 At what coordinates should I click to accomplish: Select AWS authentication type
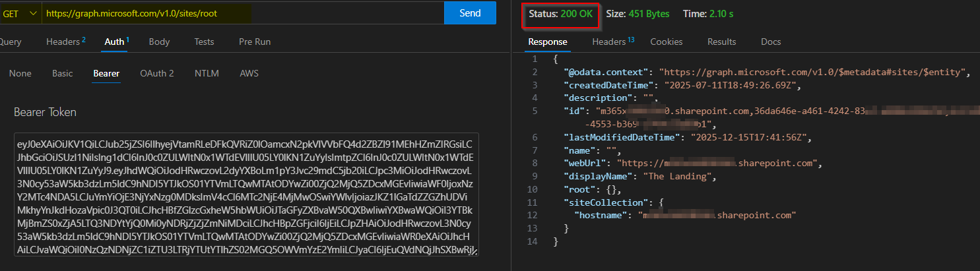click(x=249, y=73)
